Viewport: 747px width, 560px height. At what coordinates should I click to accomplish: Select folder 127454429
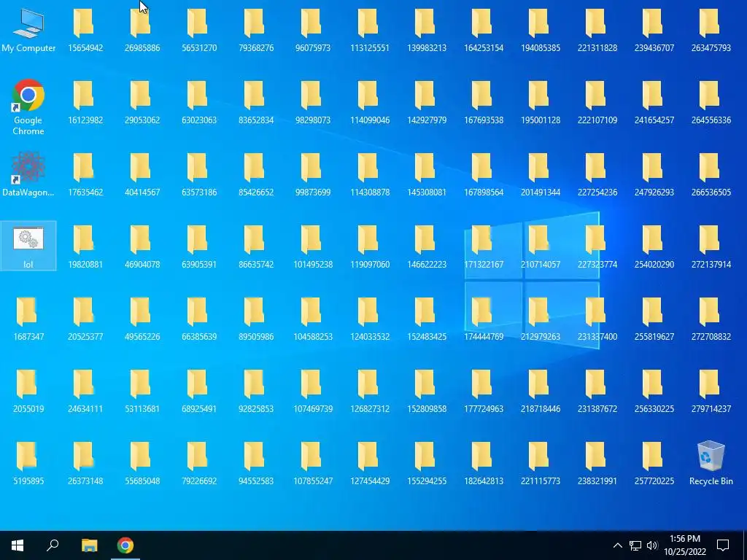370,463
